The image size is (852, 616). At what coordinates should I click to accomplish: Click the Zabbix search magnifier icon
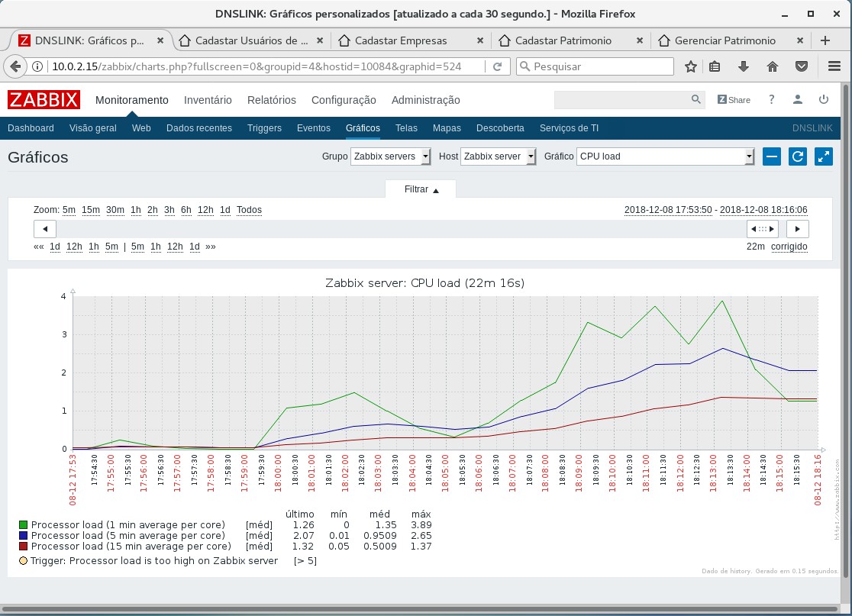695,99
